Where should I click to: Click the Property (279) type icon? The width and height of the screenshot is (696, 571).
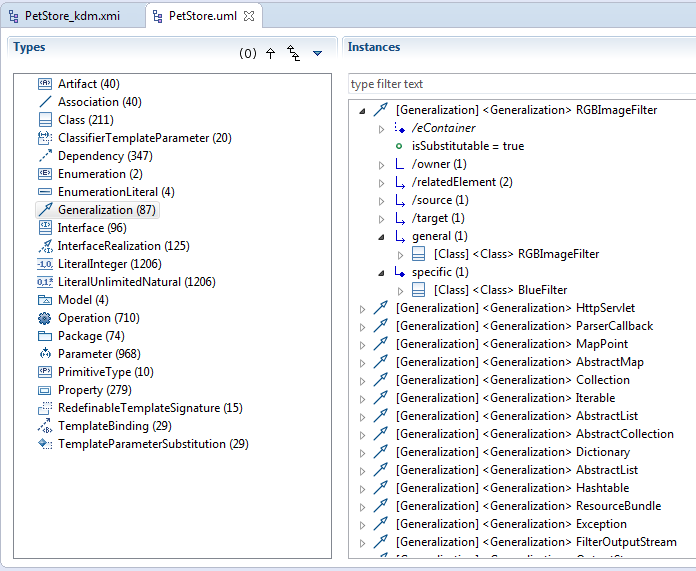[x=45, y=390]
